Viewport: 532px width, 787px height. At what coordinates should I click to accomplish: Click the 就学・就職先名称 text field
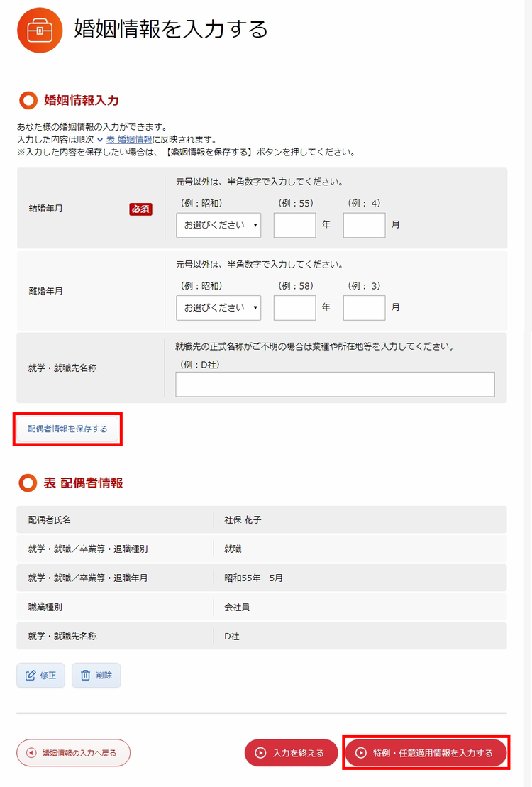(x=336, y=385)
